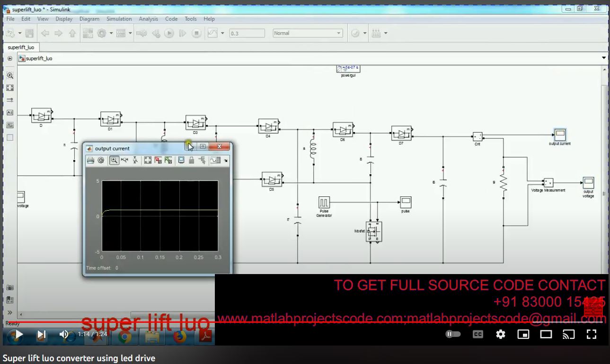Image resolution: width=610 pixels, height=364 pixels.
Task: Click the scope's print icon
Action: pyautogui.click(x=90, y=160)
